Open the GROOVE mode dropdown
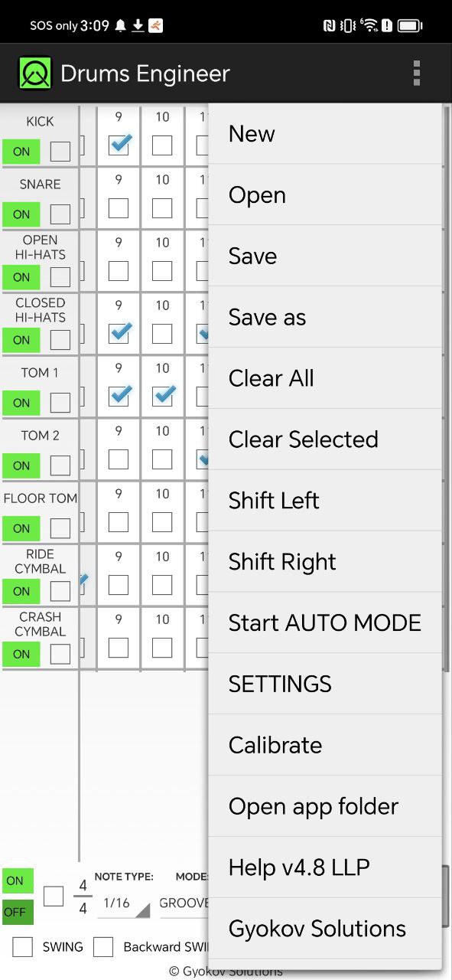 click(184, 903)
